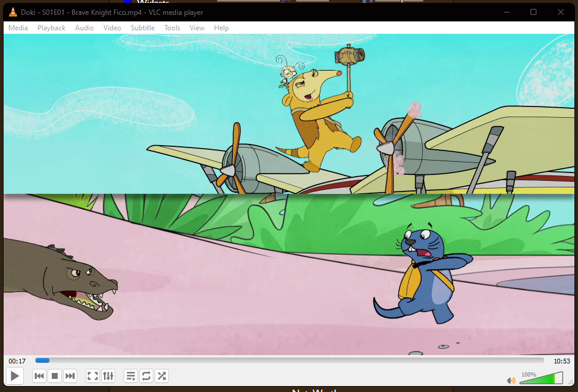Open the Media menu
Viewport: 578px width, 392px height.
pyautogui.click(x=18, y=28)
